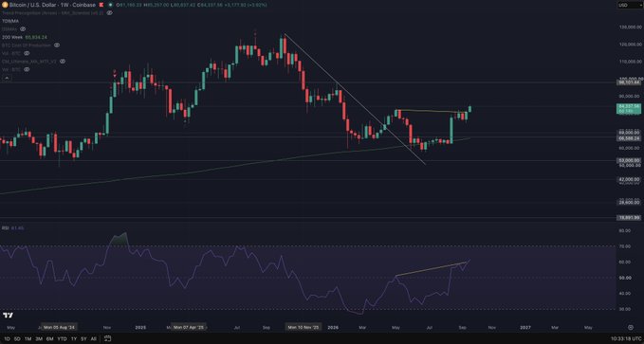Click the 98,101.44 price line label
The image size is (644, 344).
click(629, 82)
